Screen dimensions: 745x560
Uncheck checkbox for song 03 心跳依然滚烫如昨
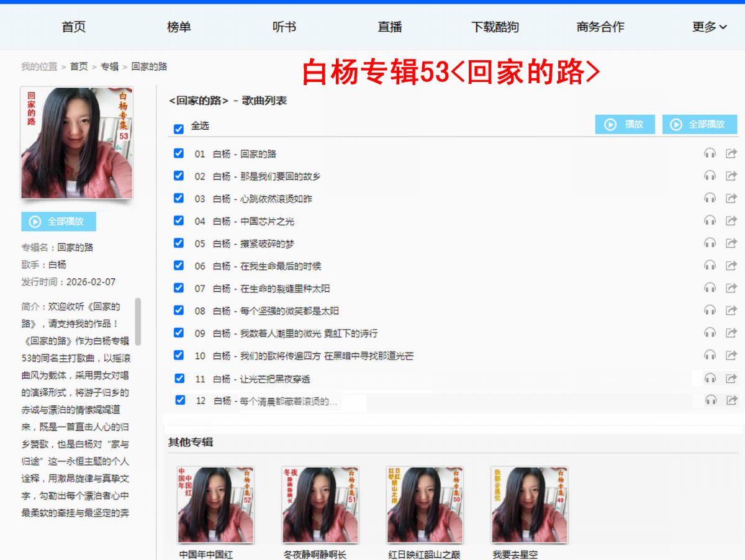click(179, 198)
